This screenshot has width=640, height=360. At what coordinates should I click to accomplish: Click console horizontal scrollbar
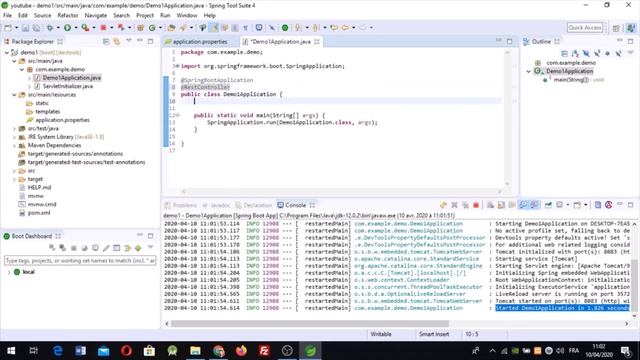(x=310, y=324)
